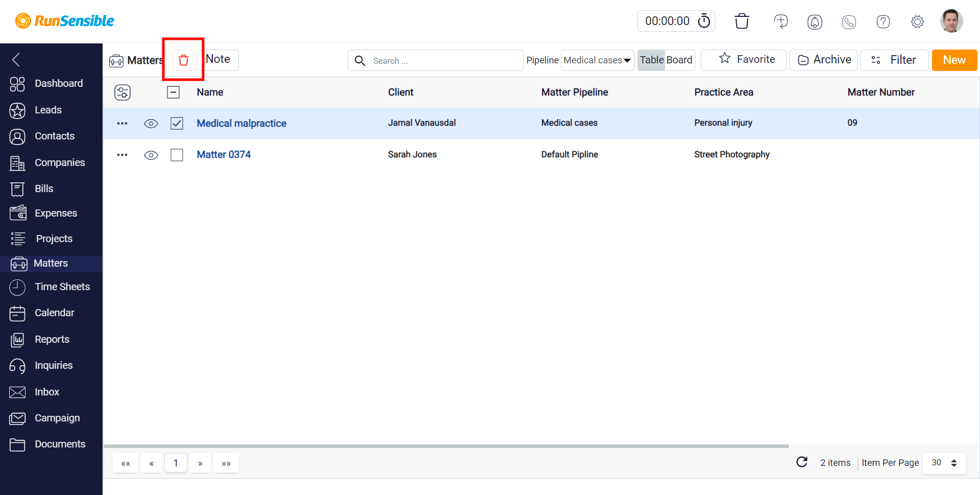Sort by the Name column header
980x495 pixels.
pos(210,92)
